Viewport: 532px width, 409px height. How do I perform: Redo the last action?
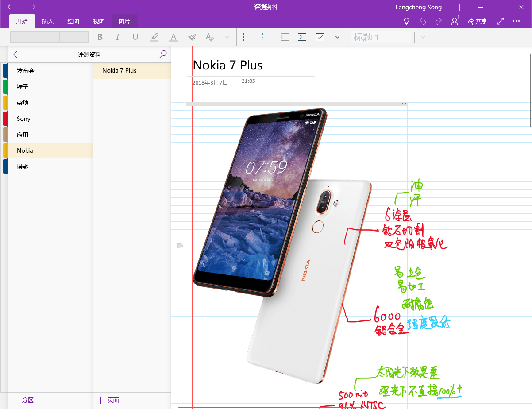click(x=439, y=21)
